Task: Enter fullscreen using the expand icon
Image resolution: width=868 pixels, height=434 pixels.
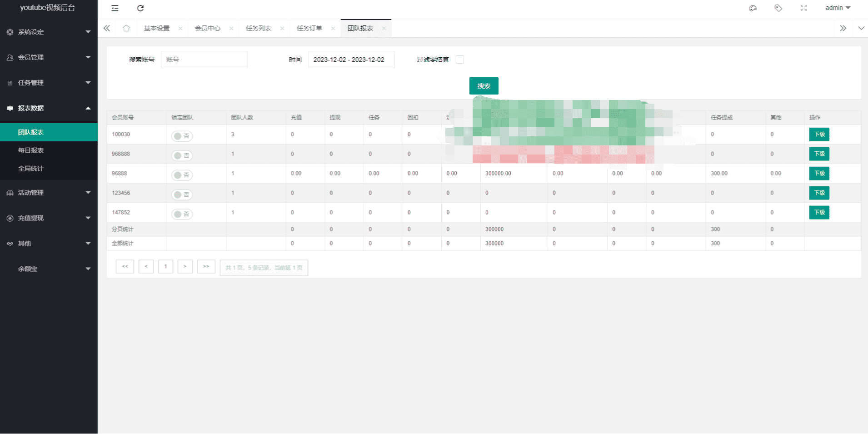Action: pos(804,8)
